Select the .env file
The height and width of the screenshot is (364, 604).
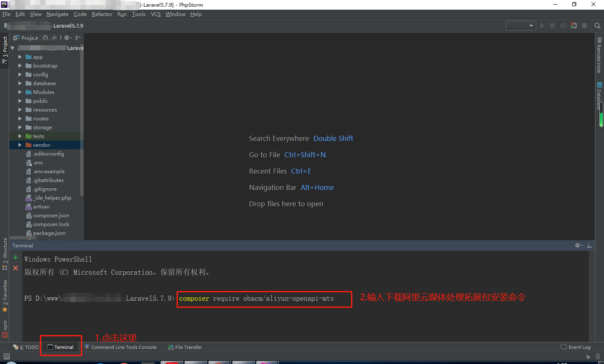[x=38, y=163]
